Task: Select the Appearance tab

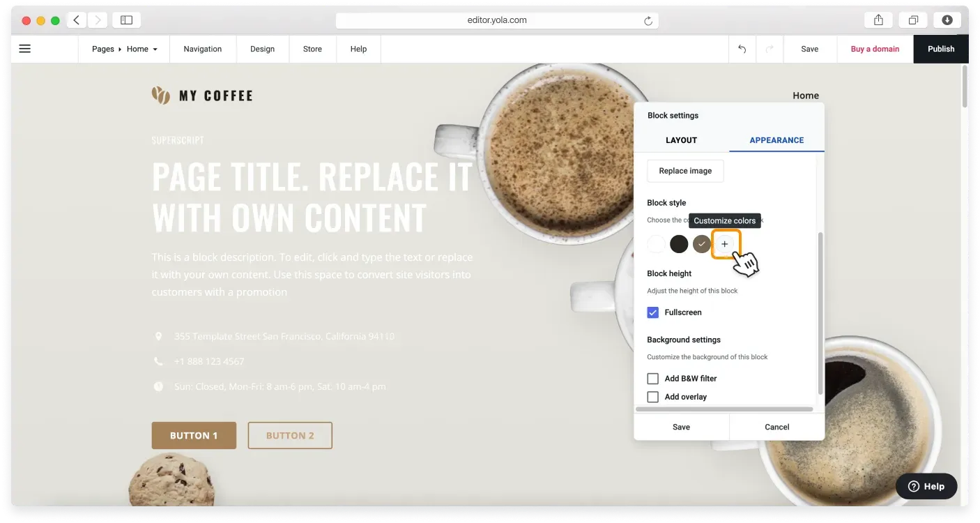Action: coord(777,140)
